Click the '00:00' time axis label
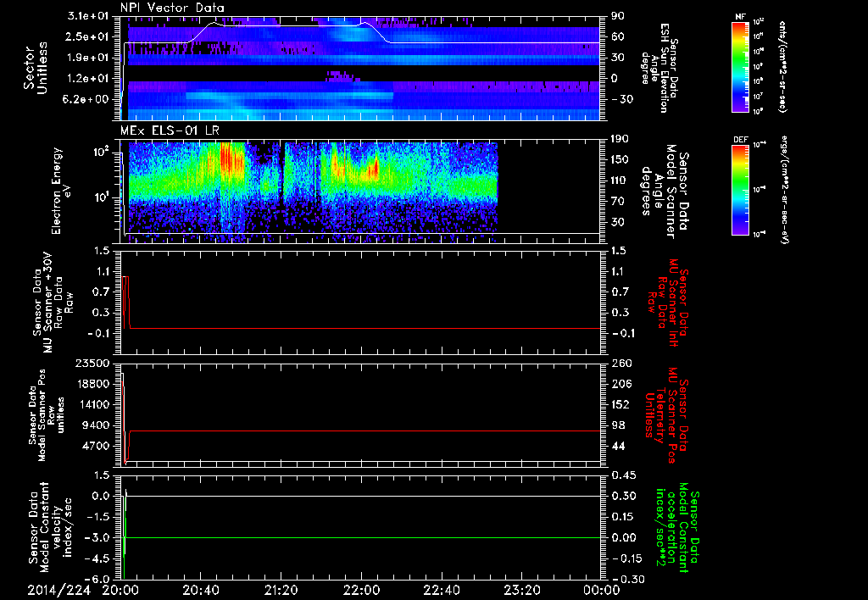This screenshot has height=600, width=868. point(602,590)
